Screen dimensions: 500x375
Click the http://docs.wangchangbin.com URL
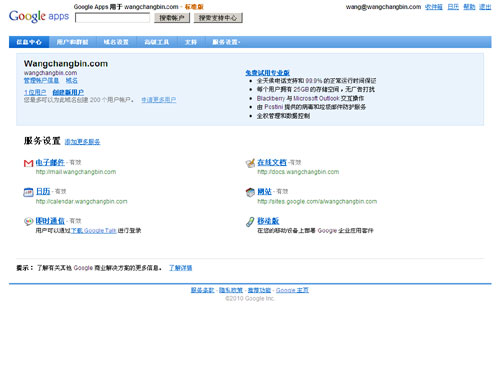coord(298,172)
